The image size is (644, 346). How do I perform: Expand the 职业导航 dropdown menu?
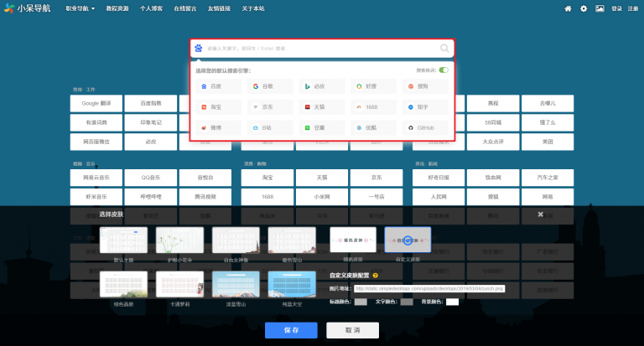[80, 8]
